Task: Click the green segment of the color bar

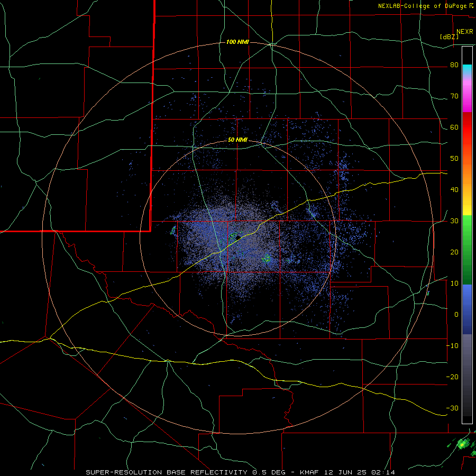Action: coord(467,250)
